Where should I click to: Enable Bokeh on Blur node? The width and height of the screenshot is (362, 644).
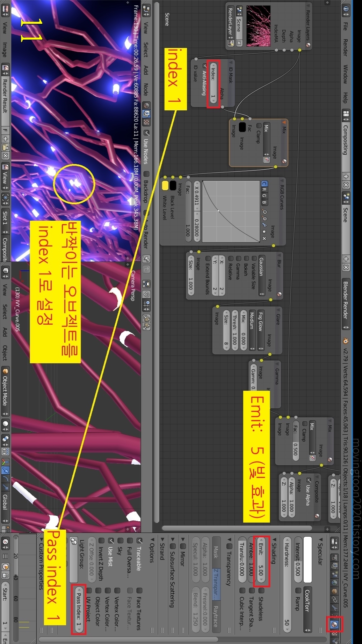[x=246, y=258]
